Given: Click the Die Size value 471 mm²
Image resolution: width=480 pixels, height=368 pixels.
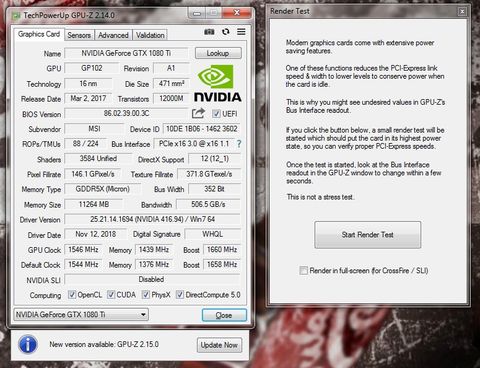Looking at the screenshot, I should coord(171,83).
